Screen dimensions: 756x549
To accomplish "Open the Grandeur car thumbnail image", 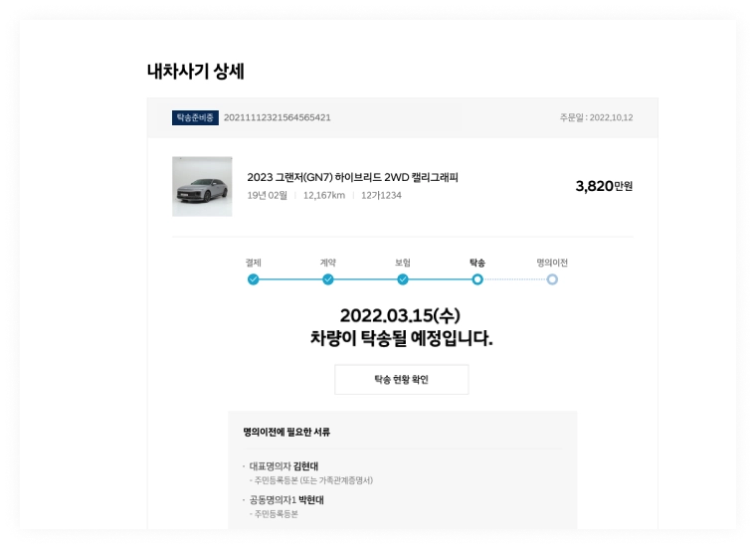I will click(x=202, y=187).
